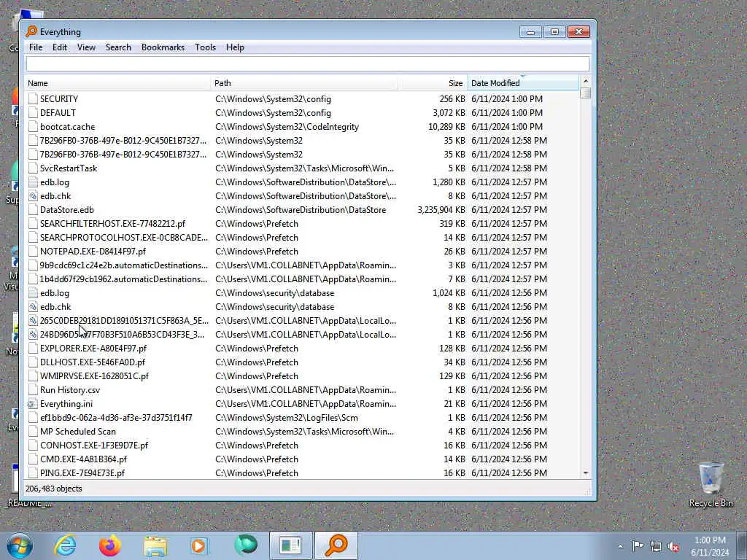
Task: Click the 24BD96D5... file icon
Action: click(x=33, y=334)
